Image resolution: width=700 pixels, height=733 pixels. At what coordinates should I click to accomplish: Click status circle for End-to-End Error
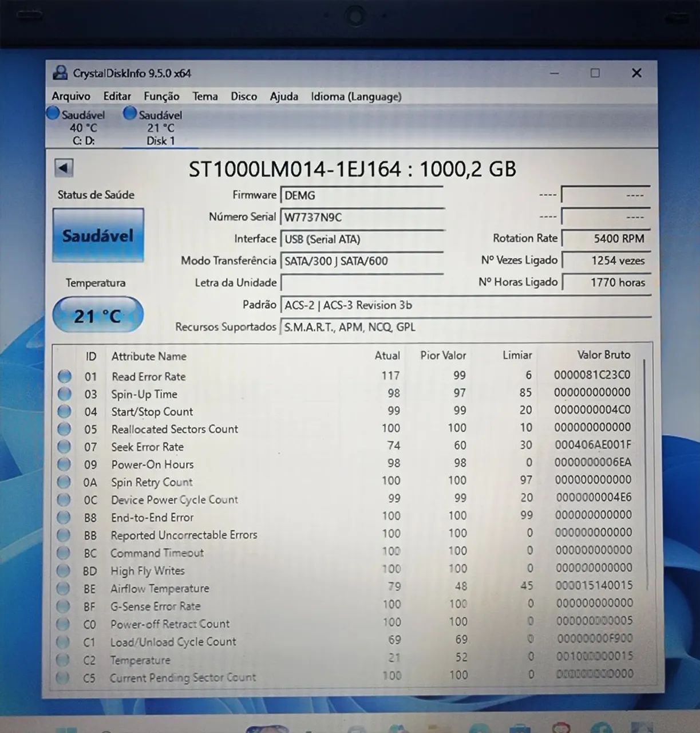[64, 518]
